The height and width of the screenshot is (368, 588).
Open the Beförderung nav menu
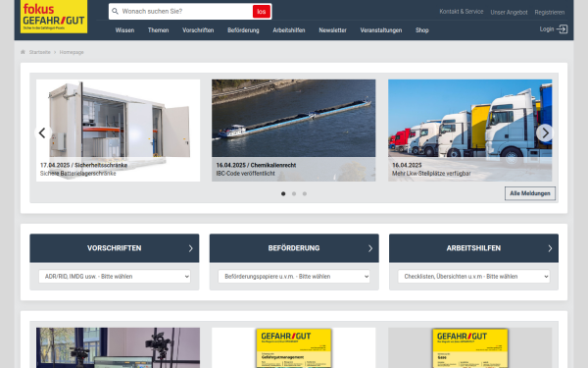pyautogui.click(x=243, y=30)
